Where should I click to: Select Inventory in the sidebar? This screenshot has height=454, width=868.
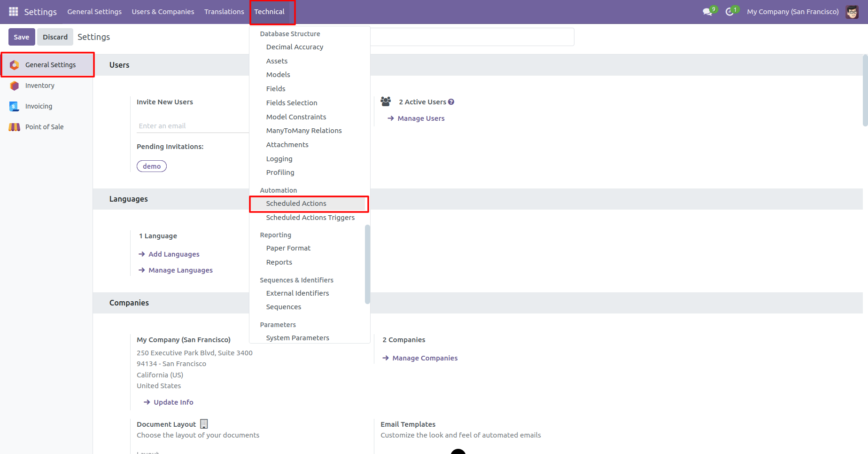point(46,86)
